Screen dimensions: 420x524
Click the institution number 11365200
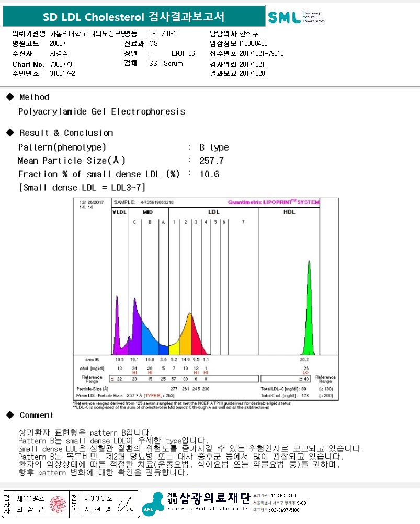tap(285, 496)
